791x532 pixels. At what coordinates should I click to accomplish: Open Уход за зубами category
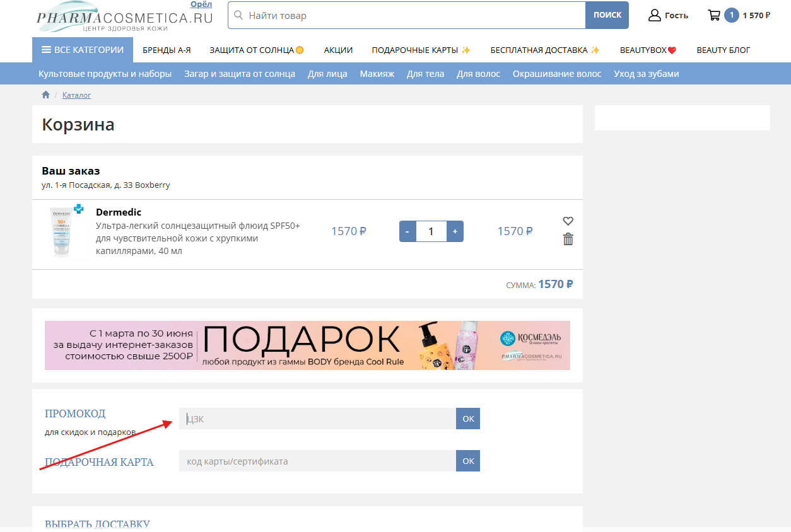647,74
